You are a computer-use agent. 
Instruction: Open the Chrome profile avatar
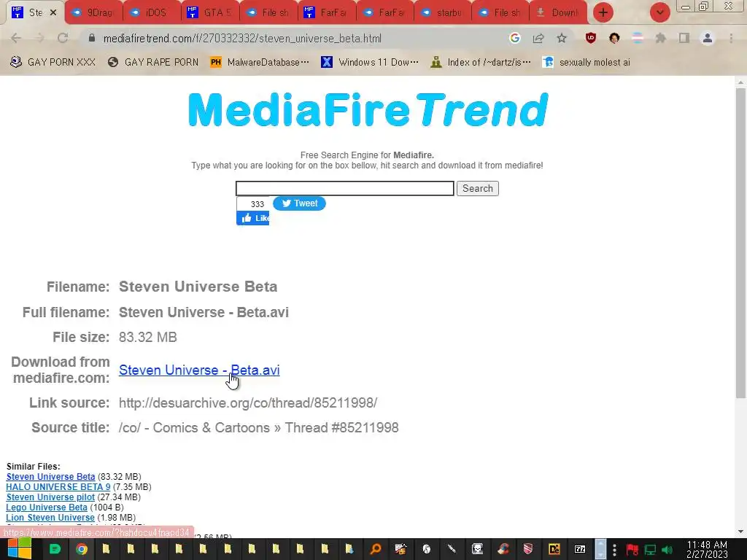(708, 38)
